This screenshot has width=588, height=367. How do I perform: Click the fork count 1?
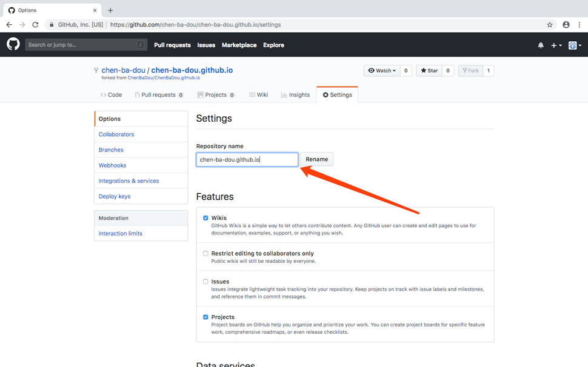(x=488, y=70)
